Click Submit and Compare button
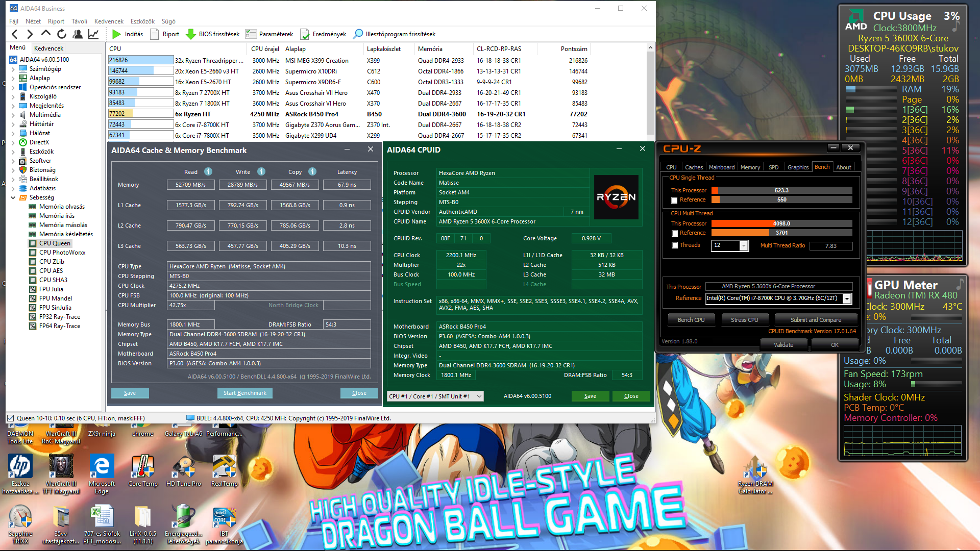Image resolution: width=980 pixels, height=551 pixels. (x=816, y=320)
